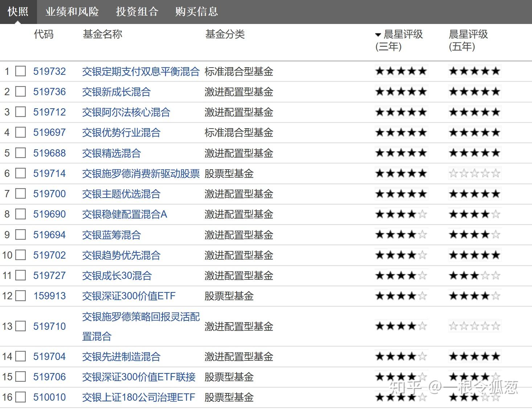Click five-year star rating for 交银趋势优先混合

[x=475, y=255]
